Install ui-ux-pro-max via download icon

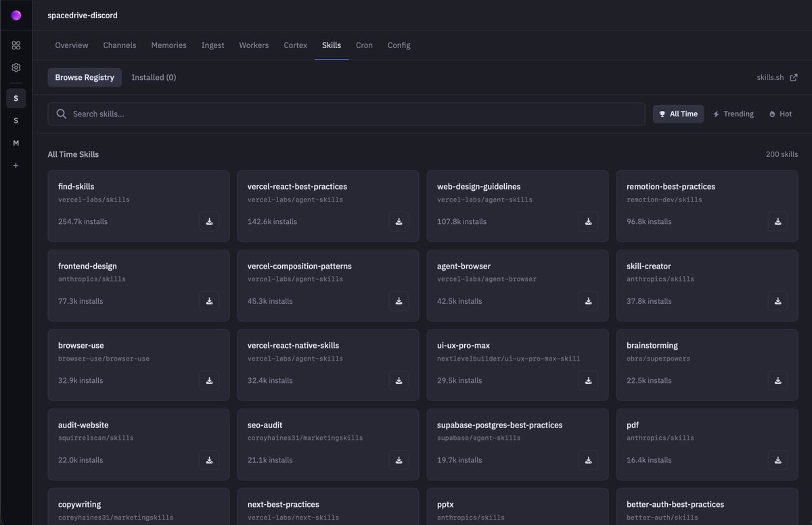(x=588, y=380)
